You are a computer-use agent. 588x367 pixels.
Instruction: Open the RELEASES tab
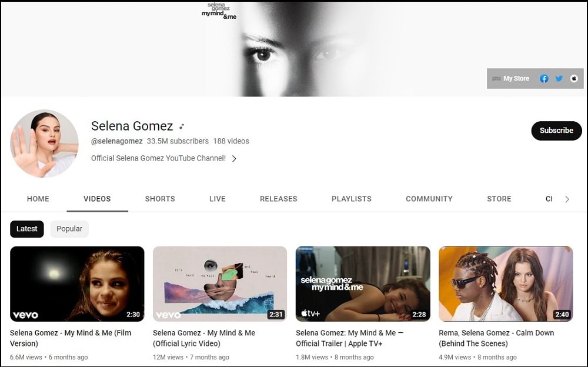[x=279, y=199]
